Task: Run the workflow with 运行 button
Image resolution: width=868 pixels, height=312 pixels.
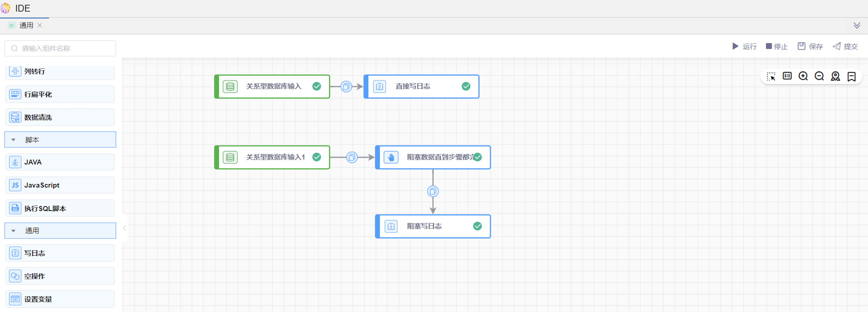Action: click(x=744, y=47)
